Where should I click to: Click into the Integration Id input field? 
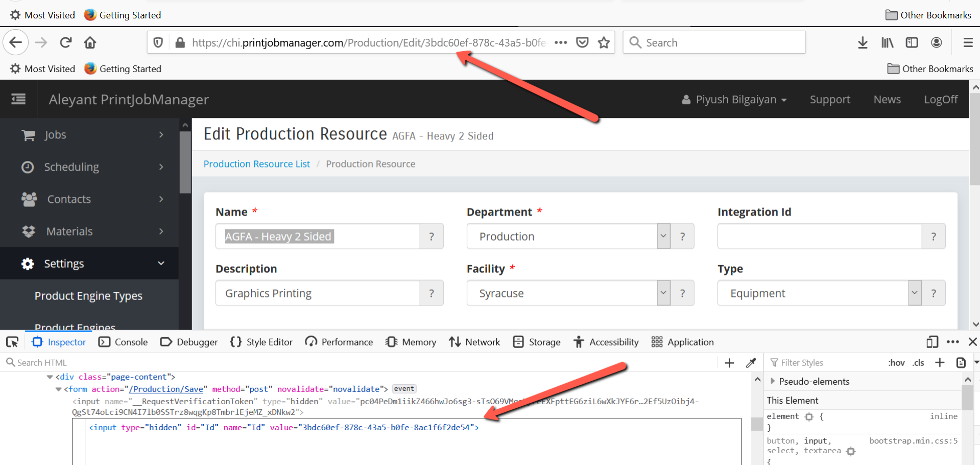tap(819, 236)
